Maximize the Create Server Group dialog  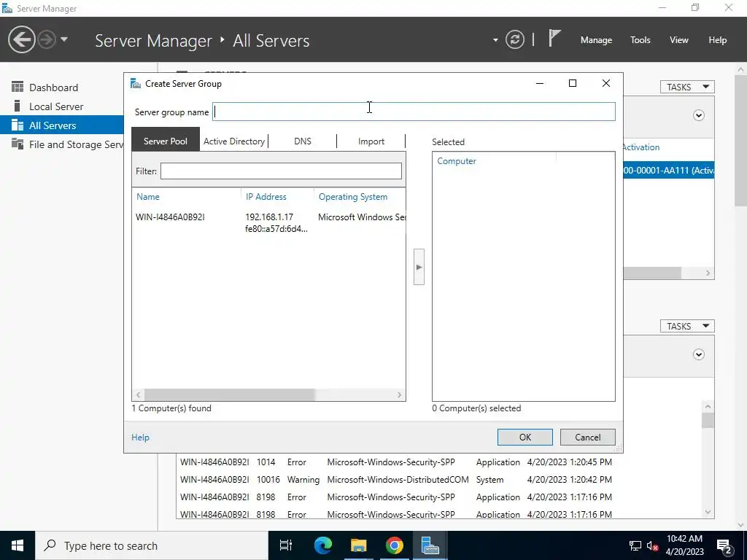click(x=573, y=83)
